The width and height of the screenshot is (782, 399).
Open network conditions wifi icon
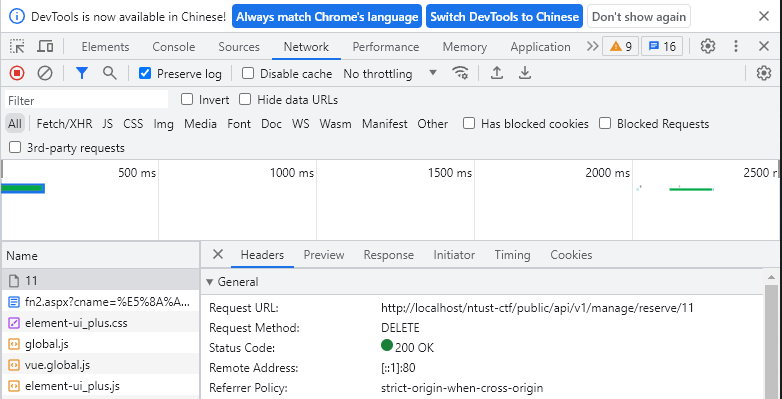[460, 73]
